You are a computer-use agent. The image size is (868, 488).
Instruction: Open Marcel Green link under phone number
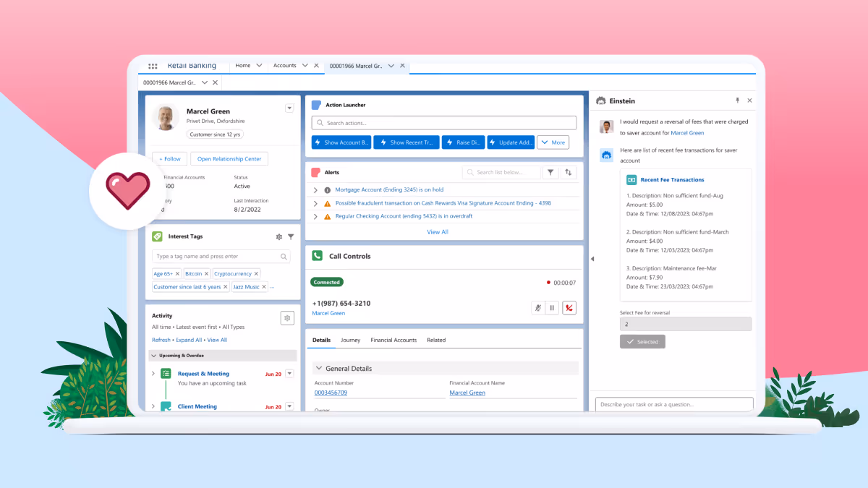pyautogui.click(x=328, y=313)
